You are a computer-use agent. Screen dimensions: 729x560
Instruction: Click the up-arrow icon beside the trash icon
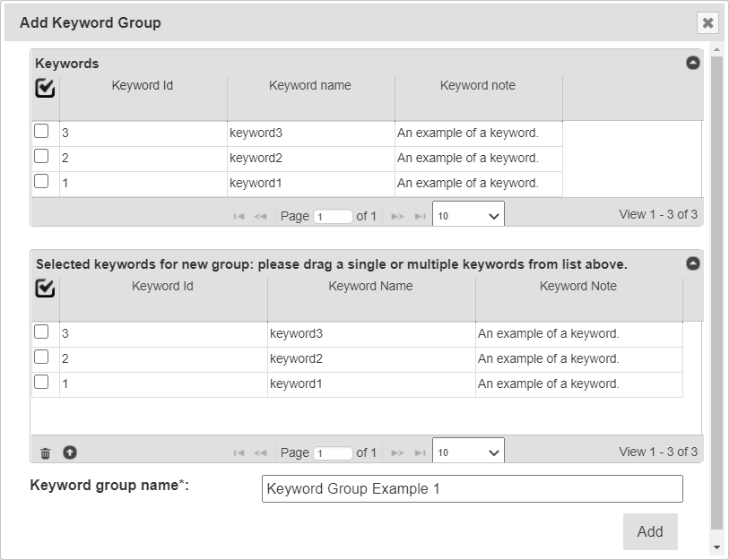point(69,452)
